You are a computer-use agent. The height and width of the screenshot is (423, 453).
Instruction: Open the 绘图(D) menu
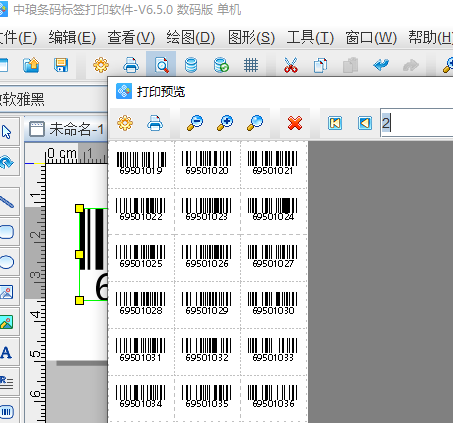point(191,37)
